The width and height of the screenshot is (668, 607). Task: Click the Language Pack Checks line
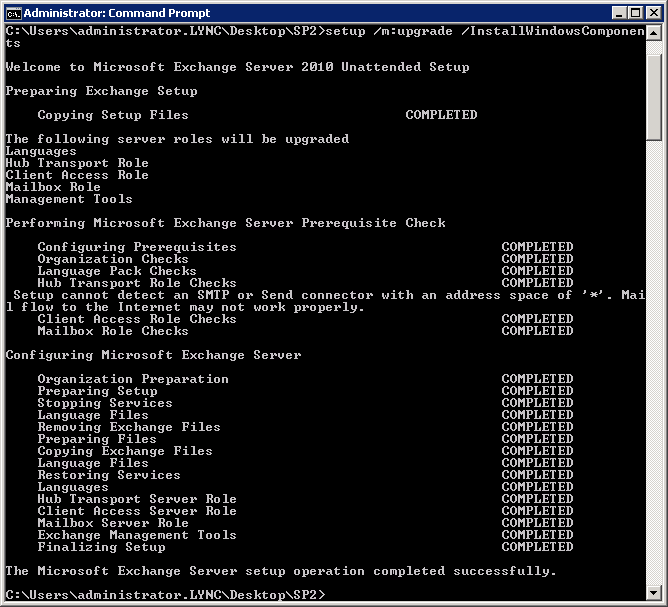coord(117,271)
